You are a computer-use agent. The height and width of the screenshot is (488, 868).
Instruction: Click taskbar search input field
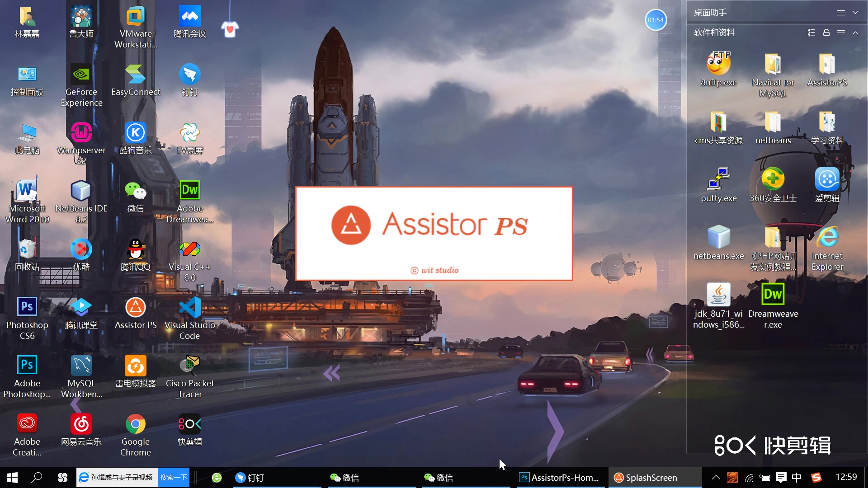[117, 477]
